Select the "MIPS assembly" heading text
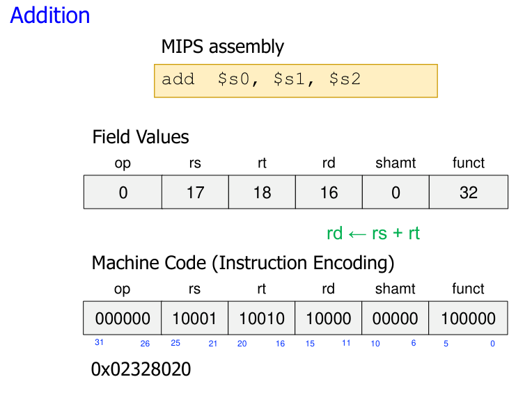This screenshot has height=393, width=532. 222,47
